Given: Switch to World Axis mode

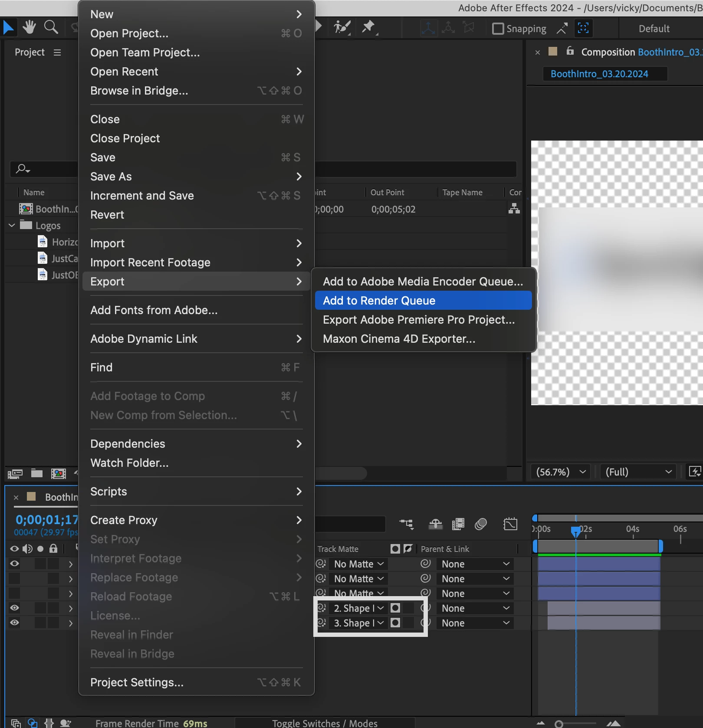Looking at the screenshot, I should (448, 28).
